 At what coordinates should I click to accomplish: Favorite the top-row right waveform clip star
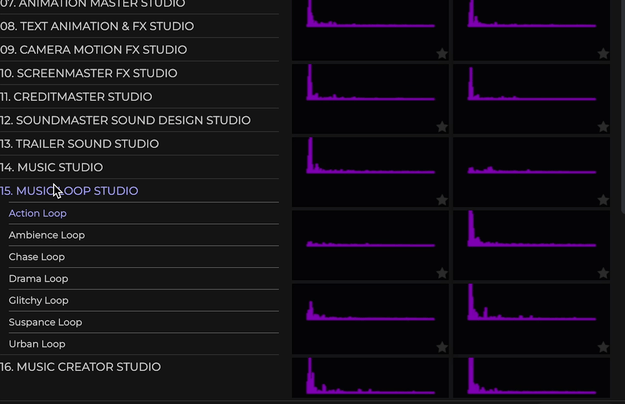pos(603,53)
